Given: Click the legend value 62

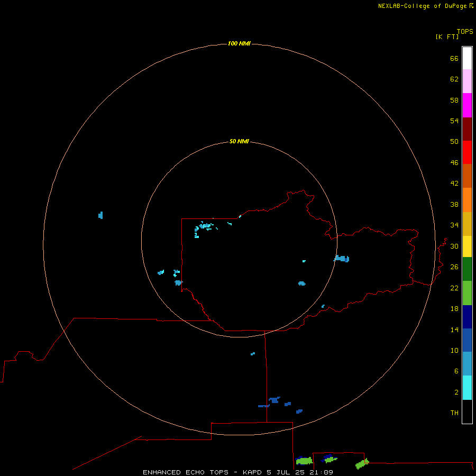Looking at the screenshot, I should pyautogui.click(x=454, y=79).
